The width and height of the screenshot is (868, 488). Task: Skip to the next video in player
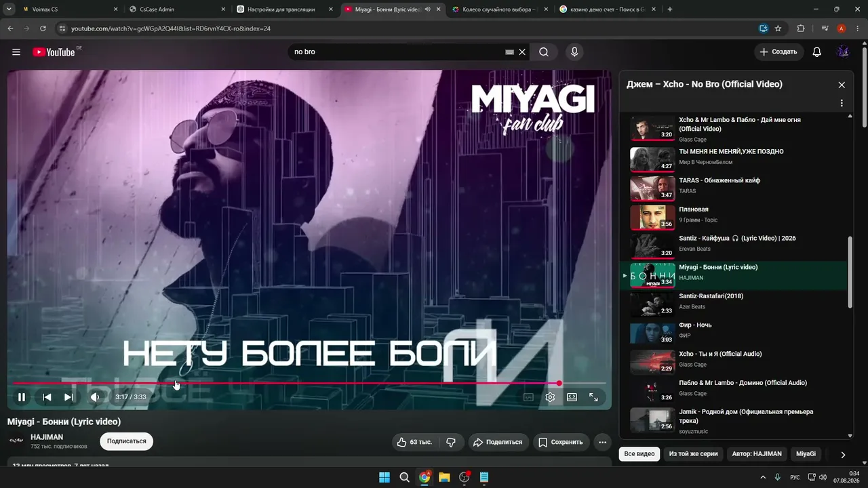[68, 397]
